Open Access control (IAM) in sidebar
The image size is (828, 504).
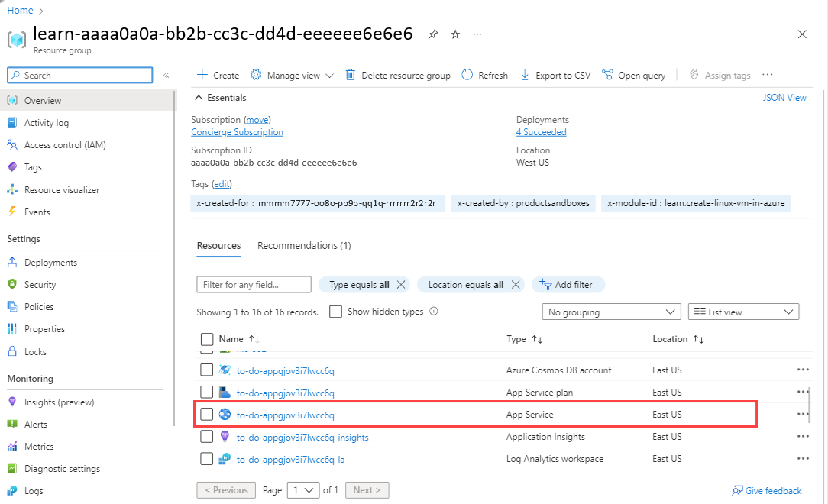pos(65,144)
